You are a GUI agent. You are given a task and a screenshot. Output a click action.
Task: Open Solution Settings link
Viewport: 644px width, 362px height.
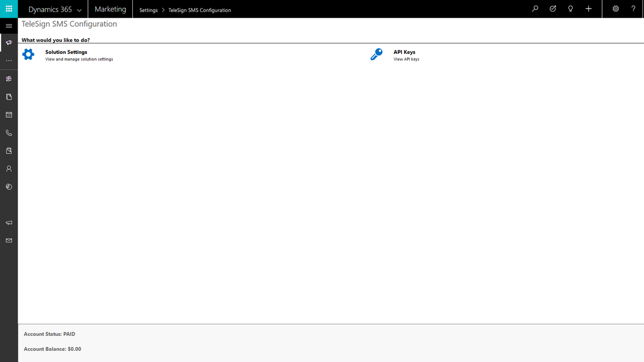66,52
